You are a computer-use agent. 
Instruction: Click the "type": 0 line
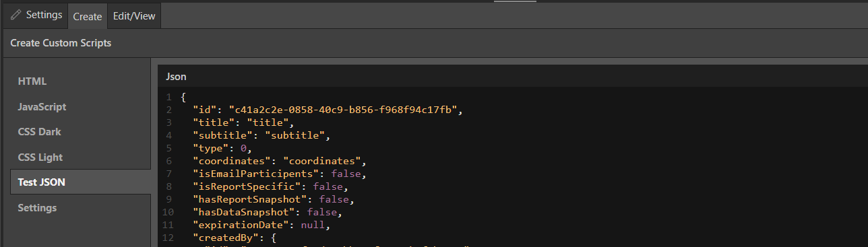(x=222, y=148)
